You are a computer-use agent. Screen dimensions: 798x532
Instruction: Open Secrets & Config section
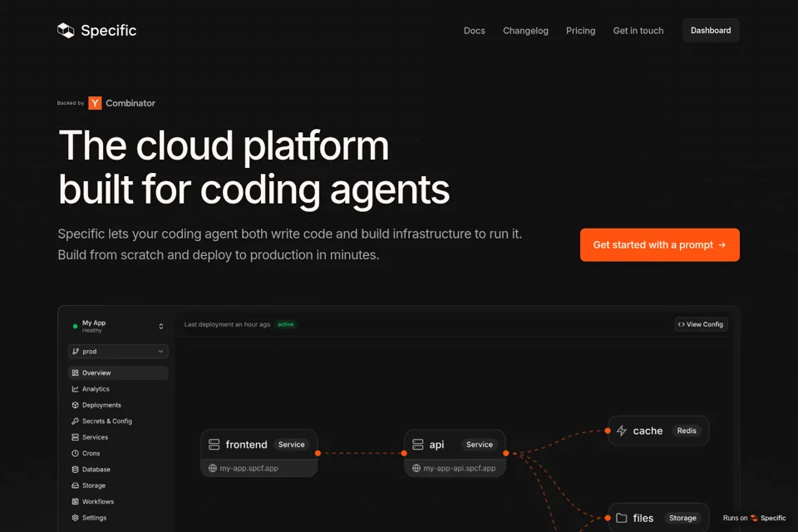click(x=118, y=421)
